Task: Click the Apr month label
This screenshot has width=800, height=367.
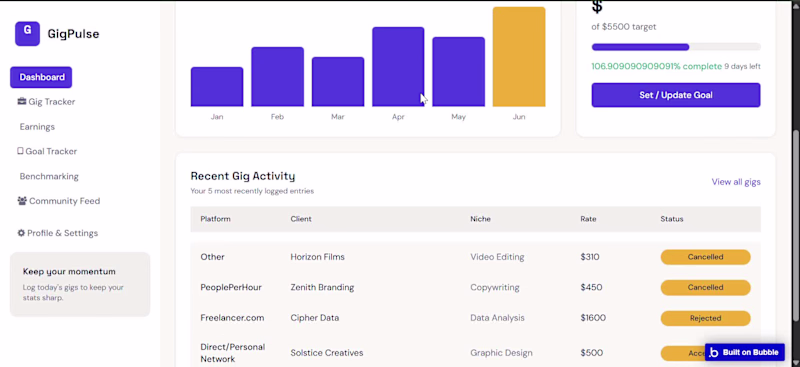Action: [398, 117]
